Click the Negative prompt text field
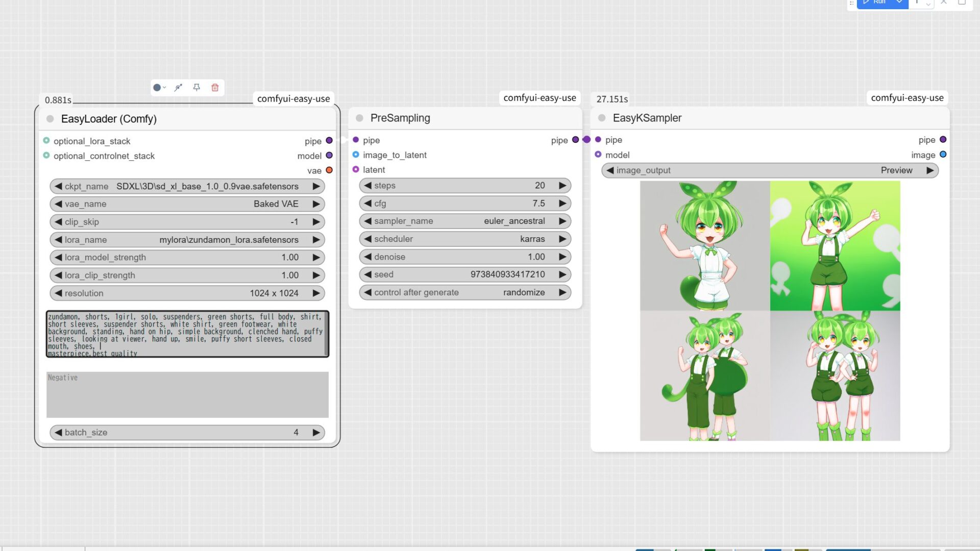The image size is (980, 551). [187, 395]
